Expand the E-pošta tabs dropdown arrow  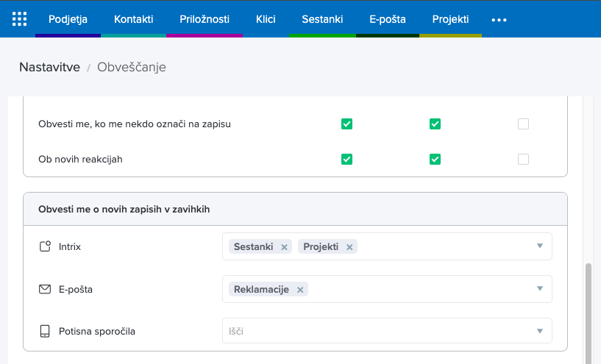(x=539, y=289)
